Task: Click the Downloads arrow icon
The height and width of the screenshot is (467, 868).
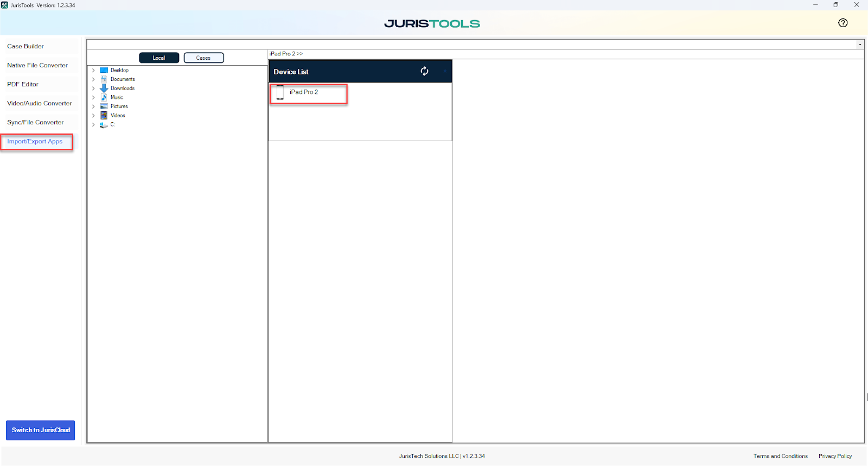Action: pos(104,88)
